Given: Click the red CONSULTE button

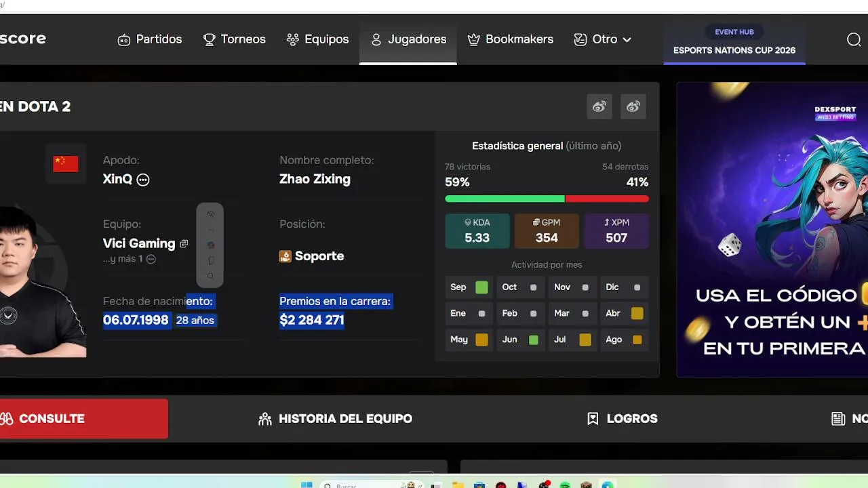Looking at the screenshot, I should click(x=84, y=419).
